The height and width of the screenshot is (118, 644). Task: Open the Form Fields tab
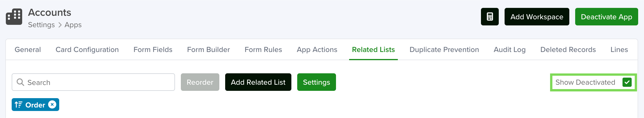tap(153, 50)
